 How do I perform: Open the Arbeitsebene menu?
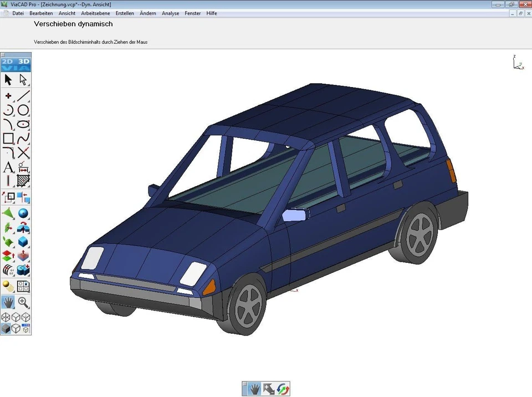[95, 13]
